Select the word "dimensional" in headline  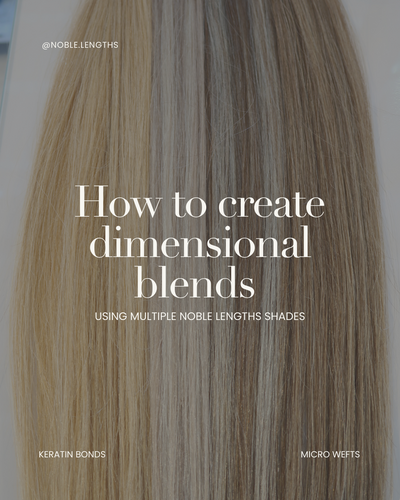pos(200,242)
